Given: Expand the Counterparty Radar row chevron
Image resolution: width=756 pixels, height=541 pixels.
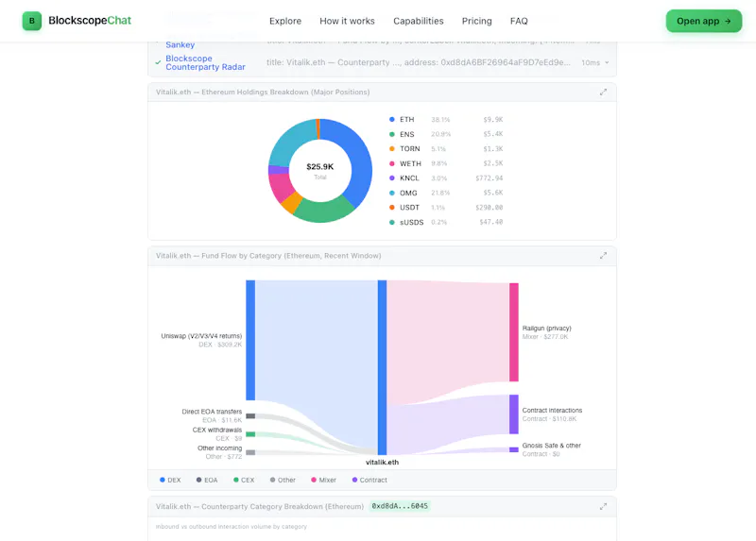Looking at the screenshot, I should [607, 62].
